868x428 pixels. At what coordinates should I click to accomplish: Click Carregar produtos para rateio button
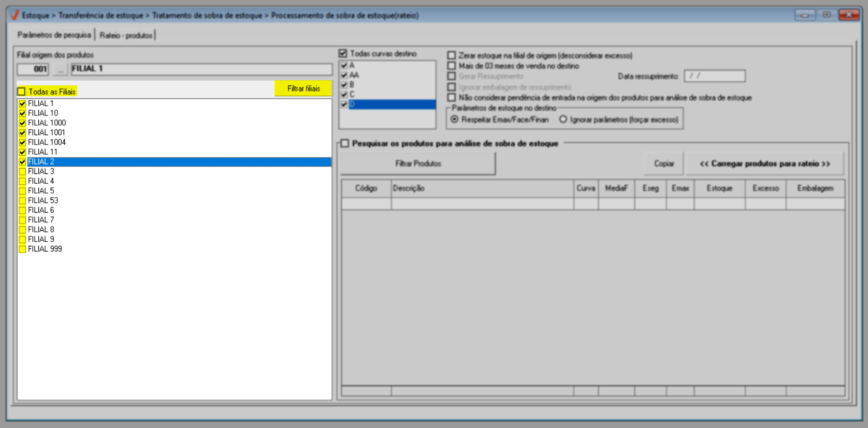[765, 164]
